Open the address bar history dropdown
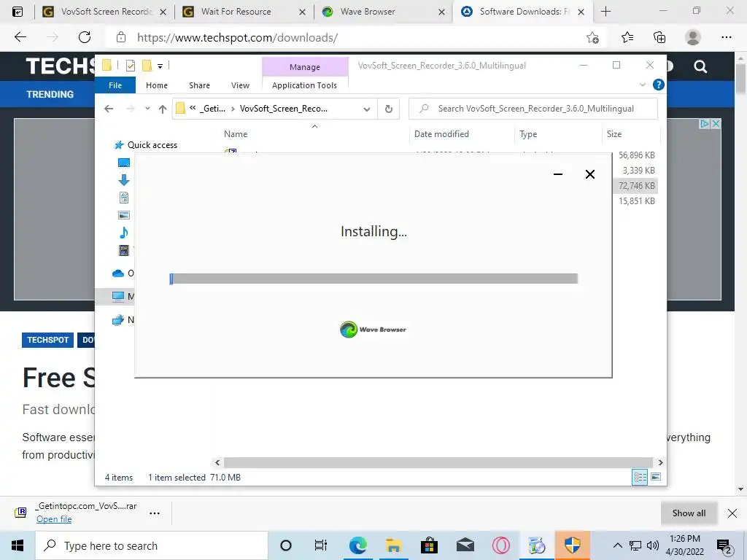Image resolution: width=747 pixels, height=560 pixels. (366, 109)
